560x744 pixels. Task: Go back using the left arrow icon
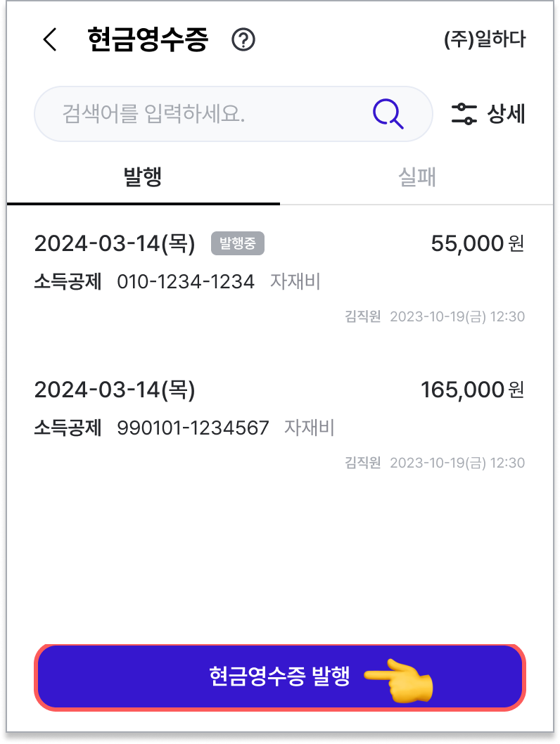tap(50, 39)
